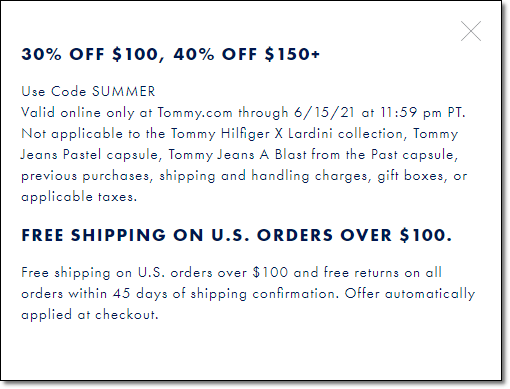
Task: Click 'FREE SHIPPING ON U.S. ORDERS OVER $100.' heading
Action: click(236, 235)
